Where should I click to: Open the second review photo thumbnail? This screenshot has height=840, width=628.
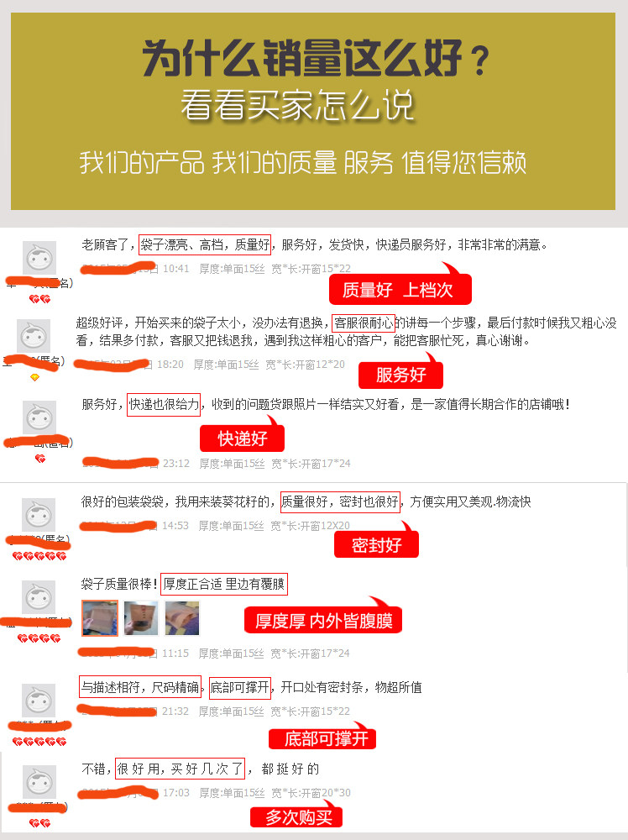pyautogui.click(x=141, y=617)
